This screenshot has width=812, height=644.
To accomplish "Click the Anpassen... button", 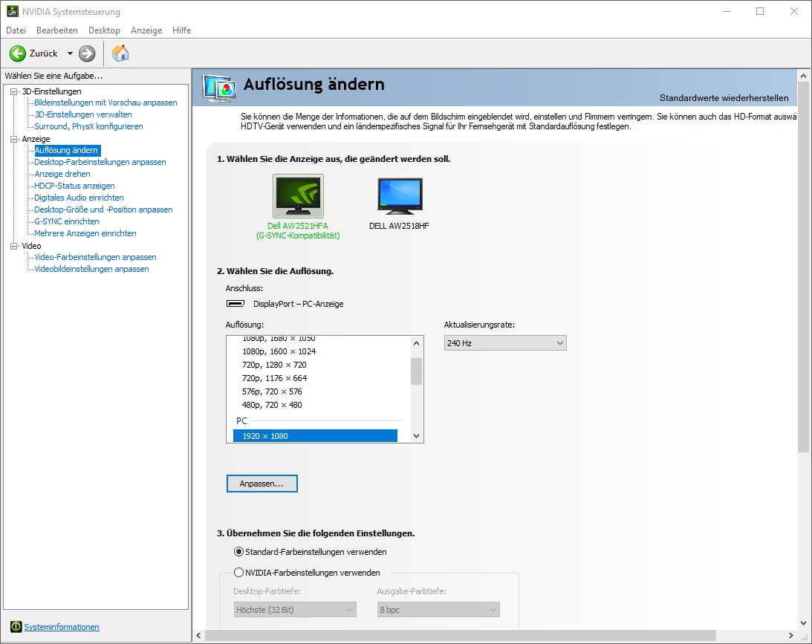I will 262,484.
